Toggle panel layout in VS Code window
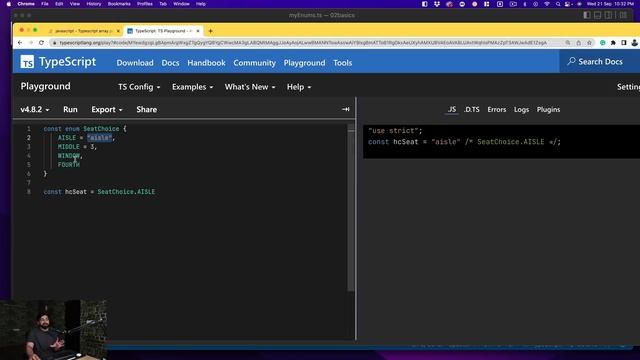This screenshot has width=640, height=360. [598, 15]
